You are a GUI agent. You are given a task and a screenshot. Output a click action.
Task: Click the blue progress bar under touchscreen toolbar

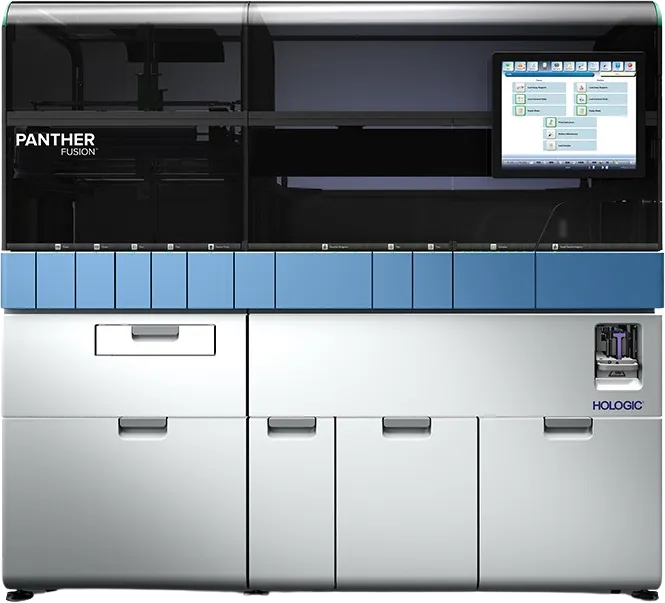(550, 75)
